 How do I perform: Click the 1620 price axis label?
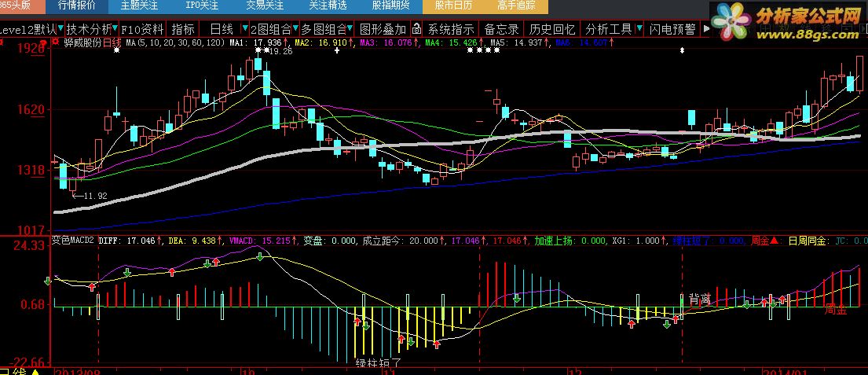pos(30,110)
